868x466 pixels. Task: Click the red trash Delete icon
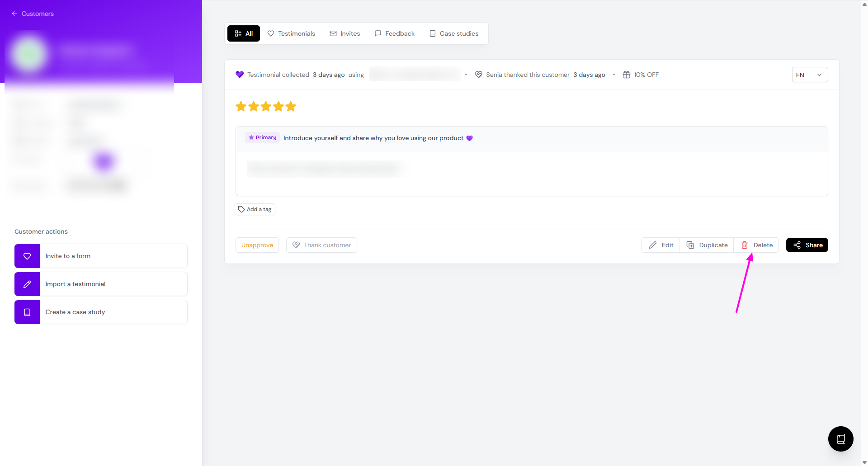point(745,245)
